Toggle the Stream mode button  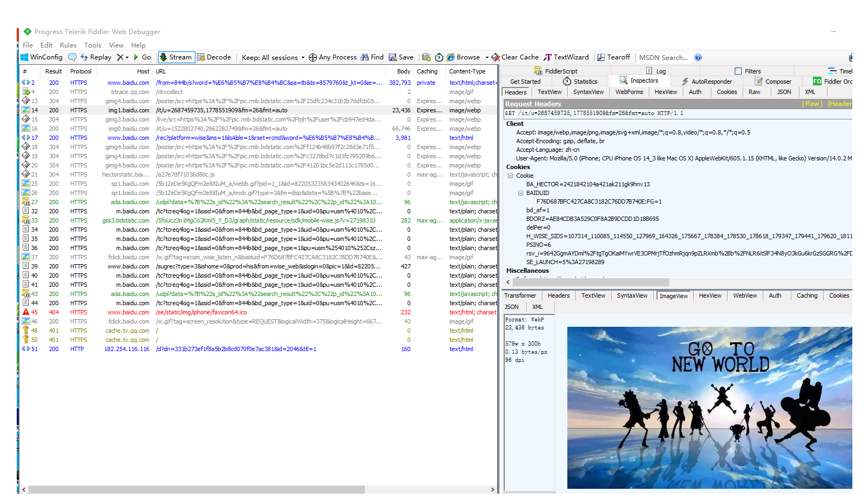(175, 57)
